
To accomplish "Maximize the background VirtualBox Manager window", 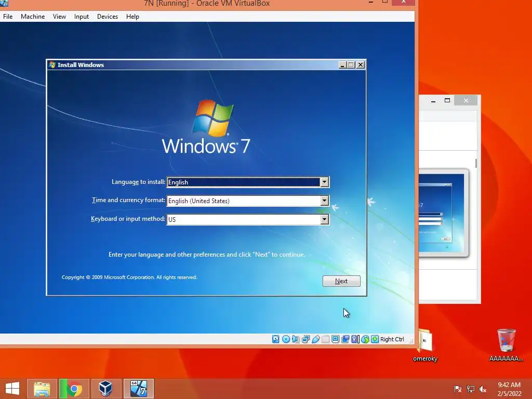I will pos(447,100).
